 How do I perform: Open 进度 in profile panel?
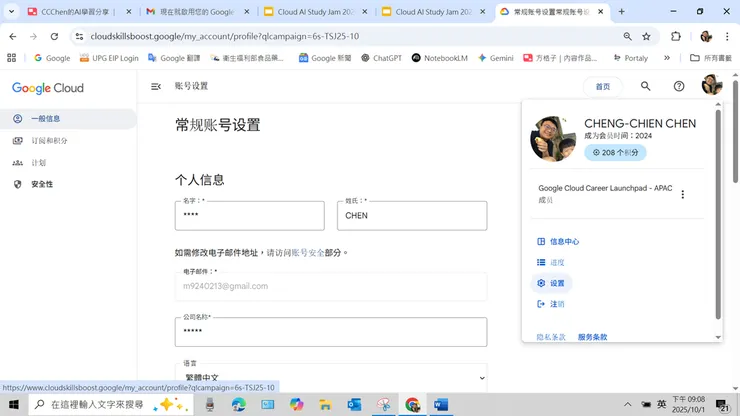[x=551, y=262]
